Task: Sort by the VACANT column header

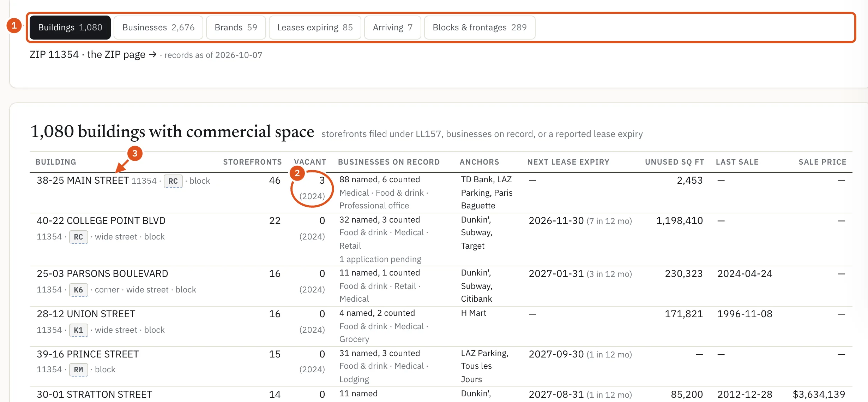Action: (310, 162)
